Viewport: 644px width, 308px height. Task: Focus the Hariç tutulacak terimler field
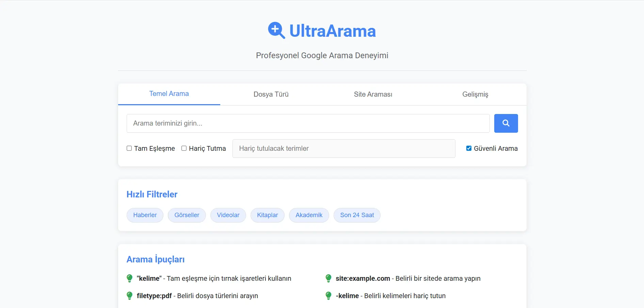(343, 148)
